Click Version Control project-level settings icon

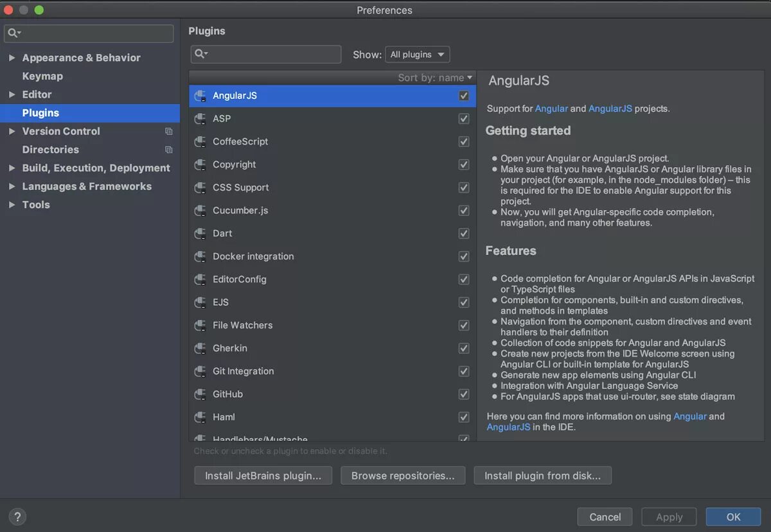[169, 131]
